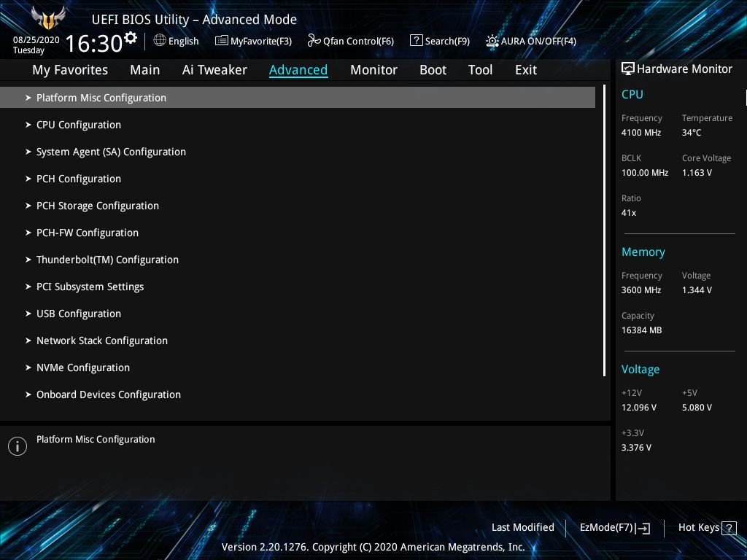Click +3.3V reading 3.376 V

(636, 448)
